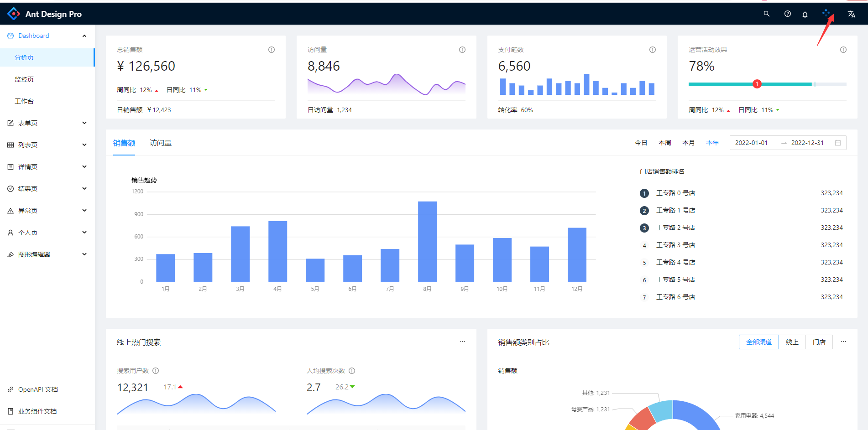Select 门店 channel option
The width and height of the screenshot is (868, 430).
[x=819, y=342]
